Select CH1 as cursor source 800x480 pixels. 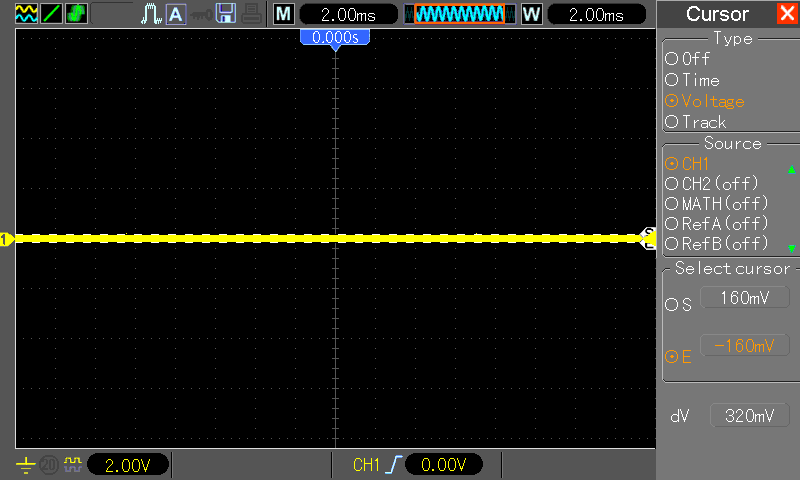pos(687,164)
